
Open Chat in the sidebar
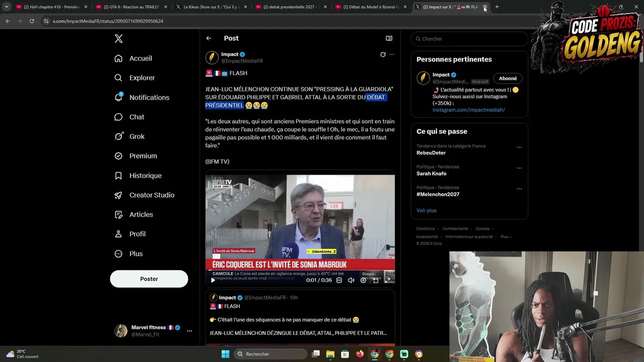tap(129, 117)
